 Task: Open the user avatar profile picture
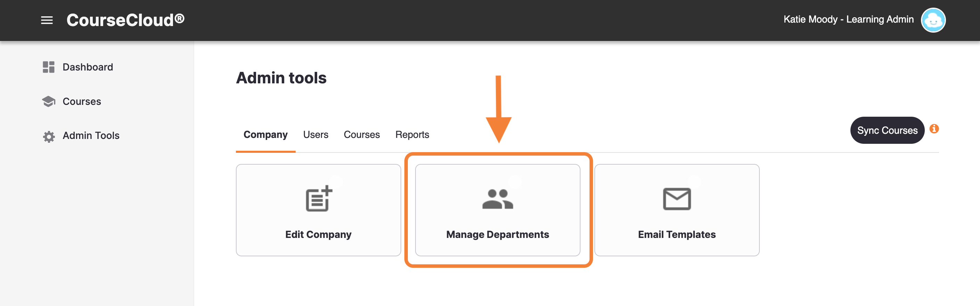coord(933,20)
